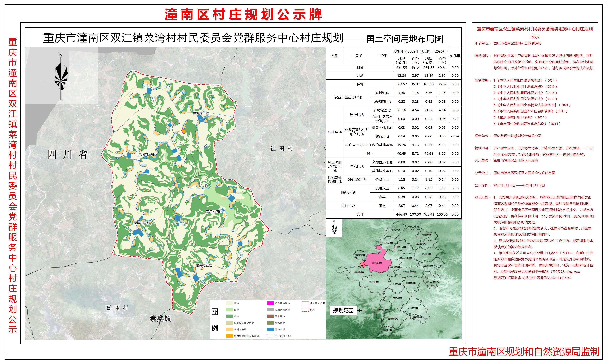
Task: Click the 公路用地 table cell
Action: [x=382, y=180]
